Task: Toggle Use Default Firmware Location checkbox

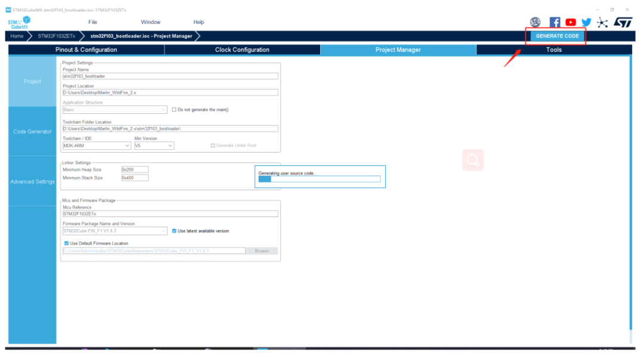Action: click(67, 243)
